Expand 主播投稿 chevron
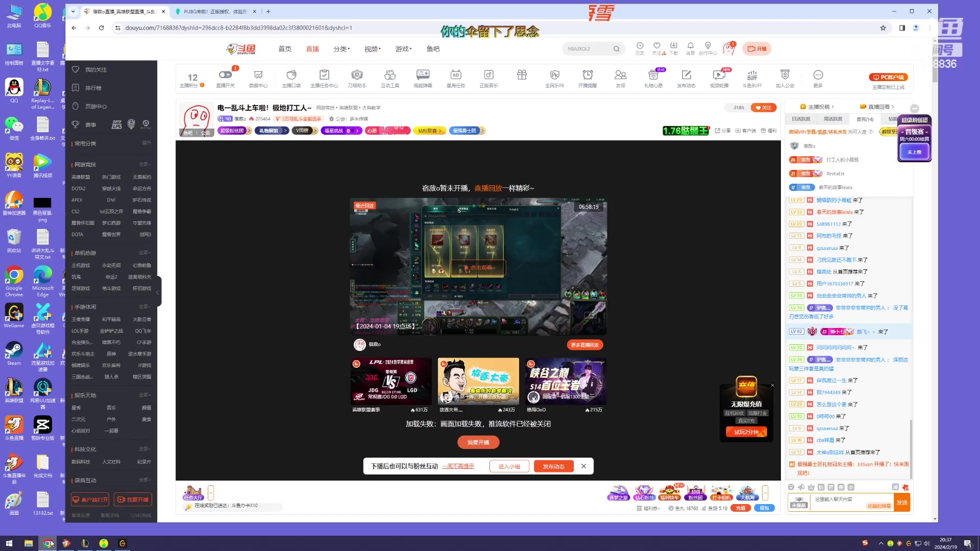The image size is (980, 551). (x=833, y=107)
